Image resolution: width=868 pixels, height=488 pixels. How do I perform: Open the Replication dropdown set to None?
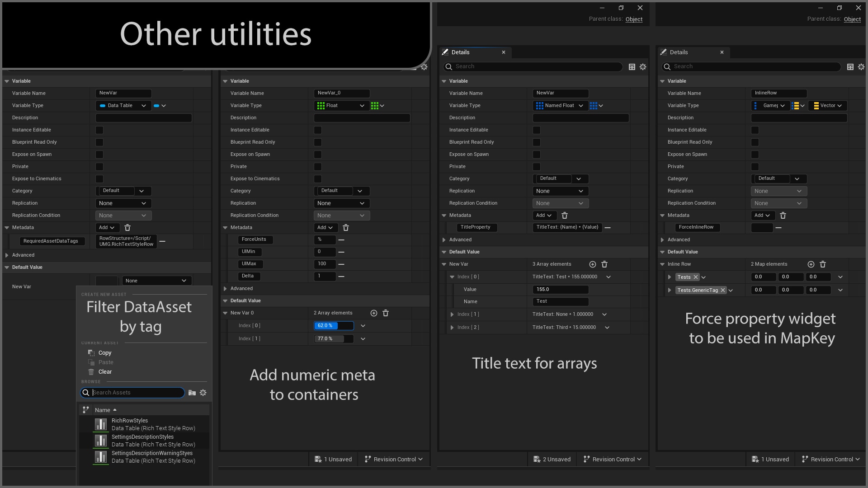(x=123, y=203)
